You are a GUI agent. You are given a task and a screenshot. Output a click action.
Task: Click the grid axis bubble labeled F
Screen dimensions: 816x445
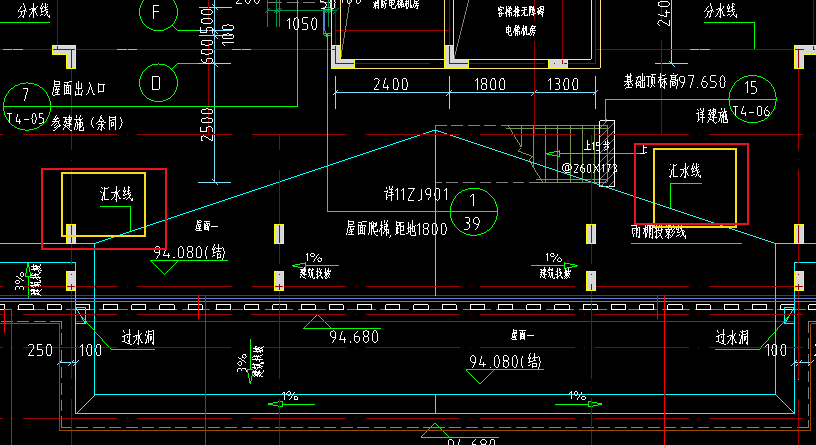158,11
